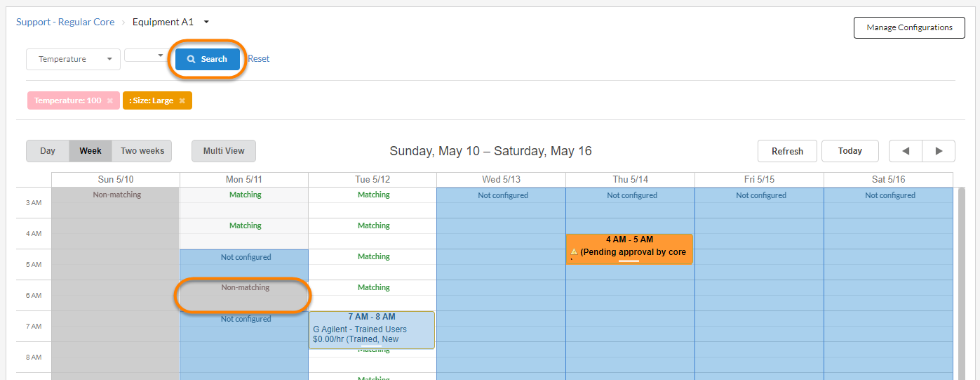Open the Equipment A1 dropdown caret

pyautogui.click(x=206, y=22)
